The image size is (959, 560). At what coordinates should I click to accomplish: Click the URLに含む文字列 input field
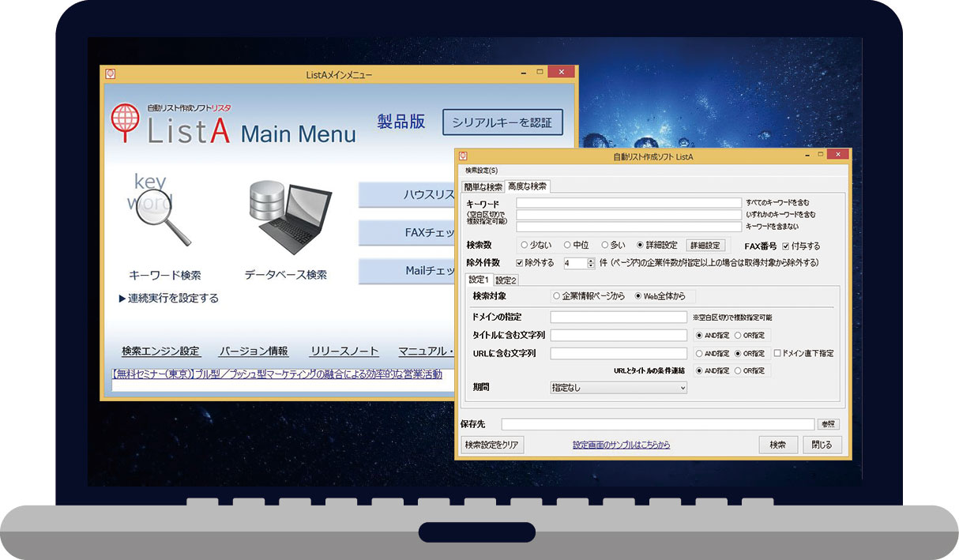(619, 353)
